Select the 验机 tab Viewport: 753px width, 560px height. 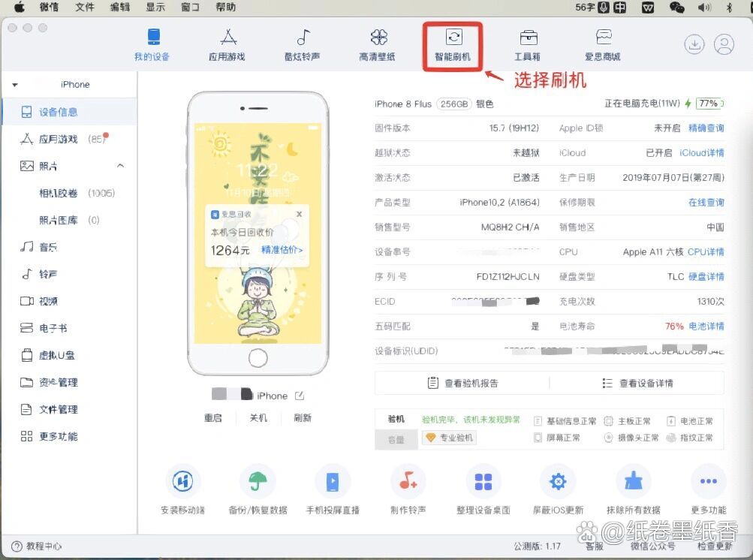pos(396,420)
